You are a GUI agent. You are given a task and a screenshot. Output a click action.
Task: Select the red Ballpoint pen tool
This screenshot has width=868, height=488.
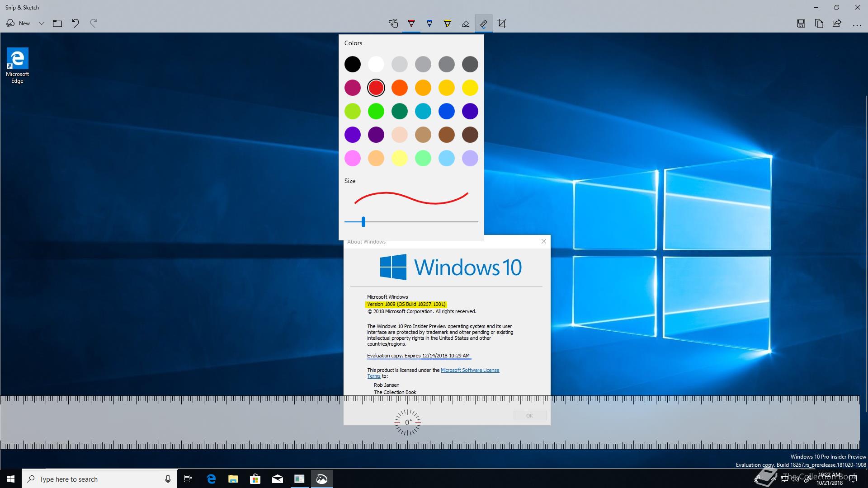(x=411, y=23)
